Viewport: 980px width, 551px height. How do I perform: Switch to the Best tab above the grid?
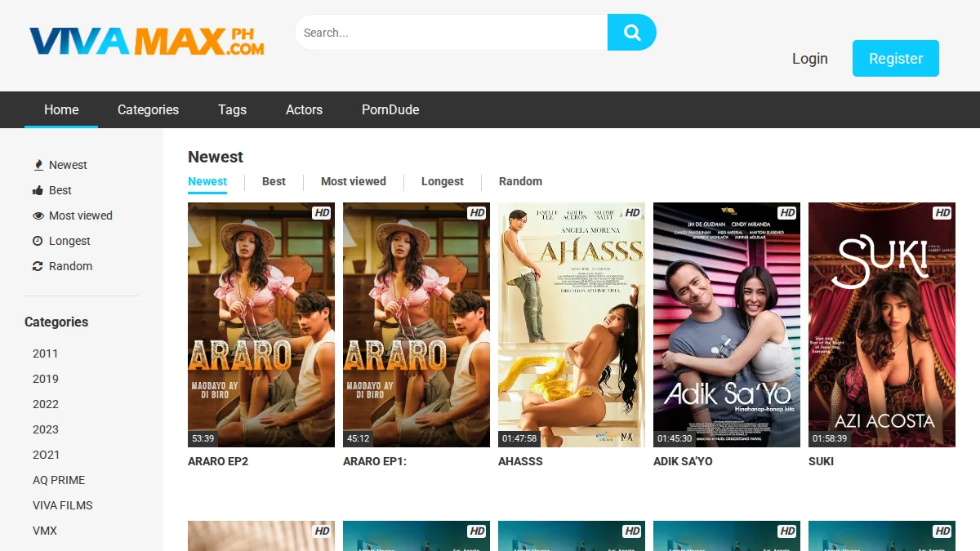(x=274, y=181)
